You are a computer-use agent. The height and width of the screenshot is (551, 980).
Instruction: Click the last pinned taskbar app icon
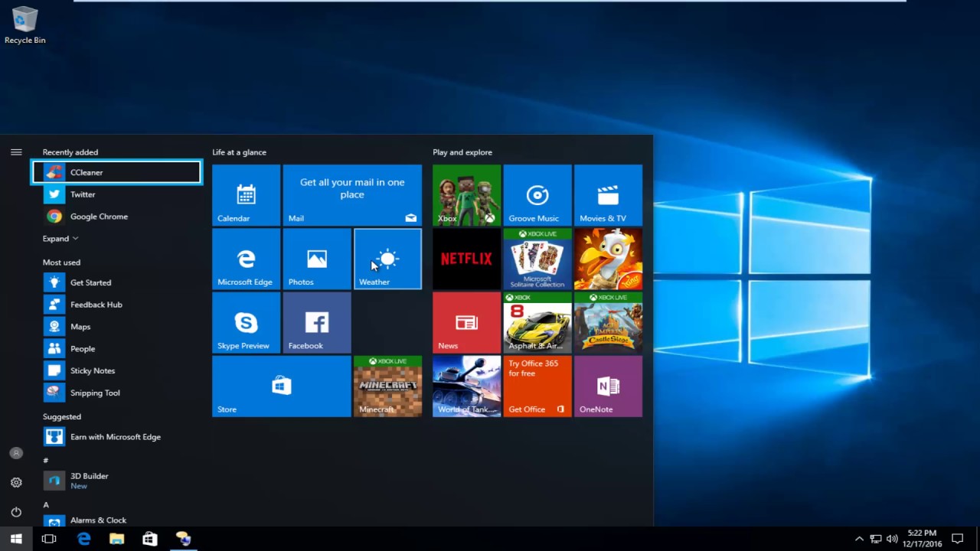click(183, 539)
